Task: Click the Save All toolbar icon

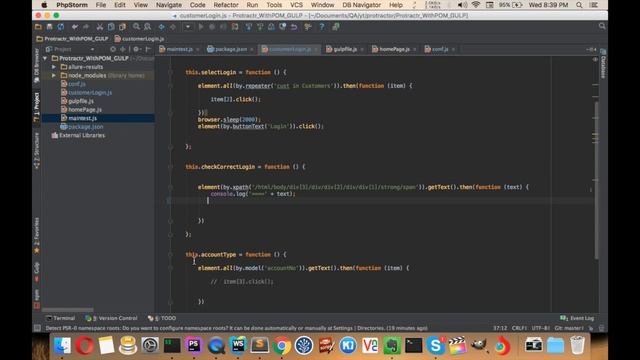Action: [x=49, y=27]
